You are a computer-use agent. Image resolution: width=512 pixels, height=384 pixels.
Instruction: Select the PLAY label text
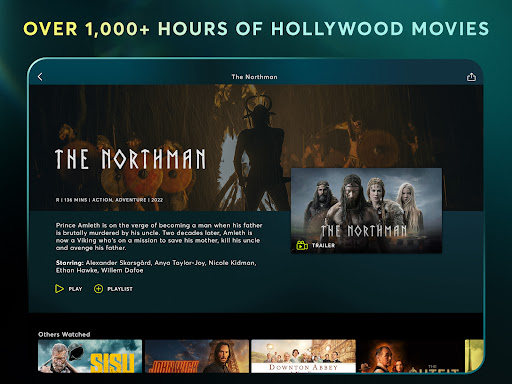pyautogui.click(x=75, y=289)
